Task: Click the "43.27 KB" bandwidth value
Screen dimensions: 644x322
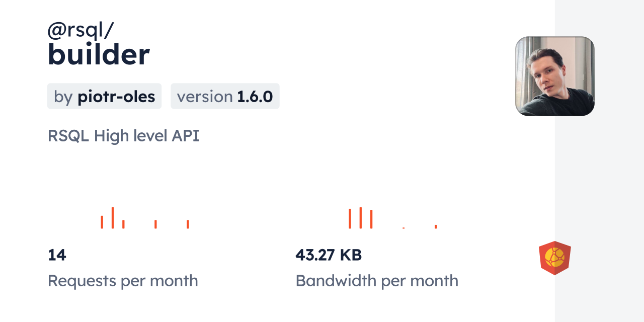Action: coord(329,255)
